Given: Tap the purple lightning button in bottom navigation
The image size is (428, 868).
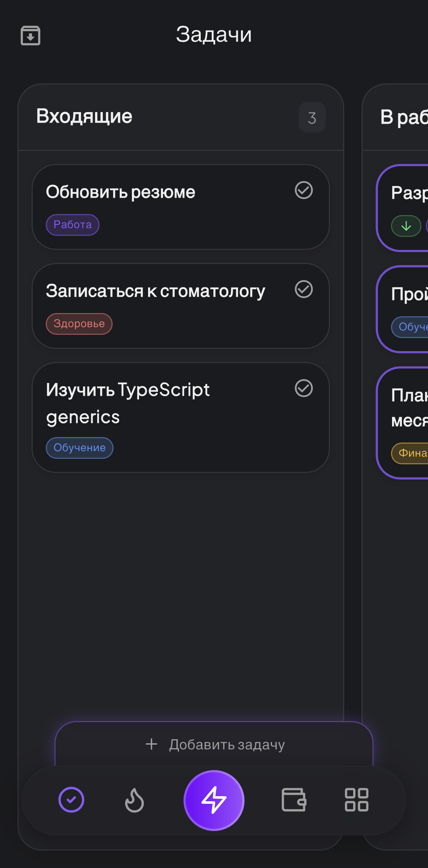Looking at the screenshot, I should point(214,801).
